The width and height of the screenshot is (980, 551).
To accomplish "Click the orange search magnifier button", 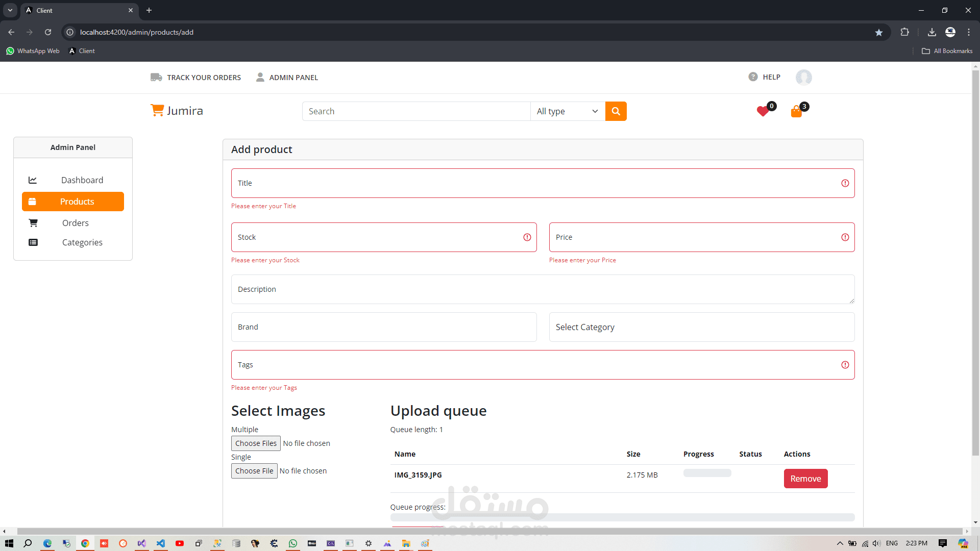I will 616,111.
